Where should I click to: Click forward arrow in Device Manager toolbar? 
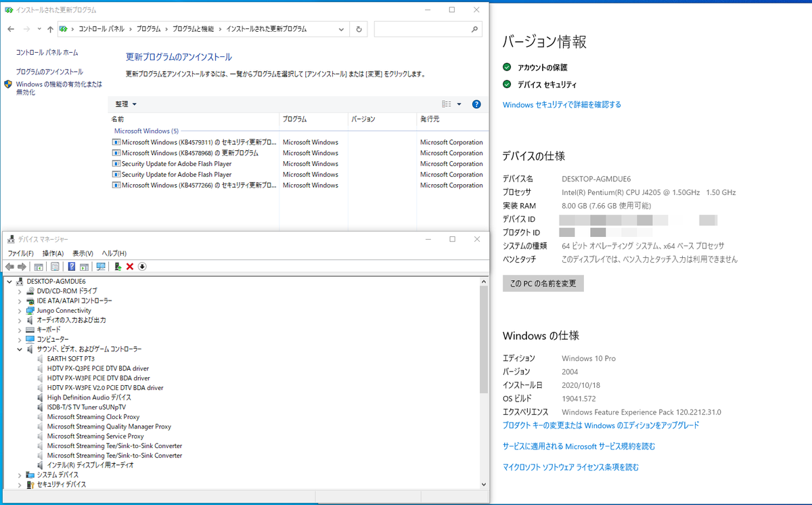(22, 267)
